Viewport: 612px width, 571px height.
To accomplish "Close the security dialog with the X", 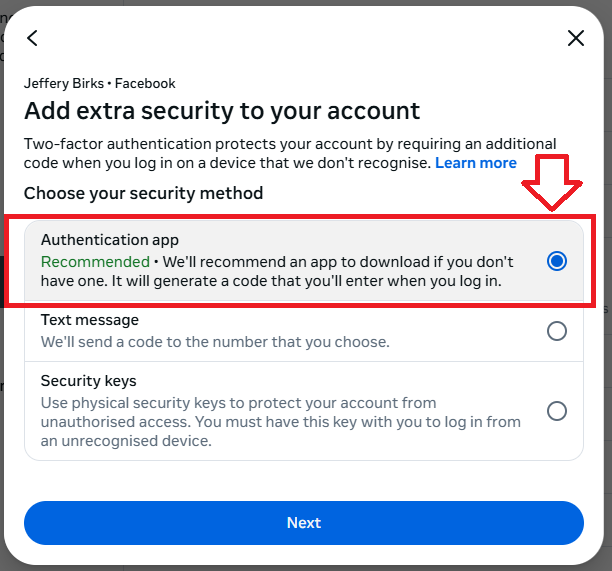I will click(x=576, y=38).
